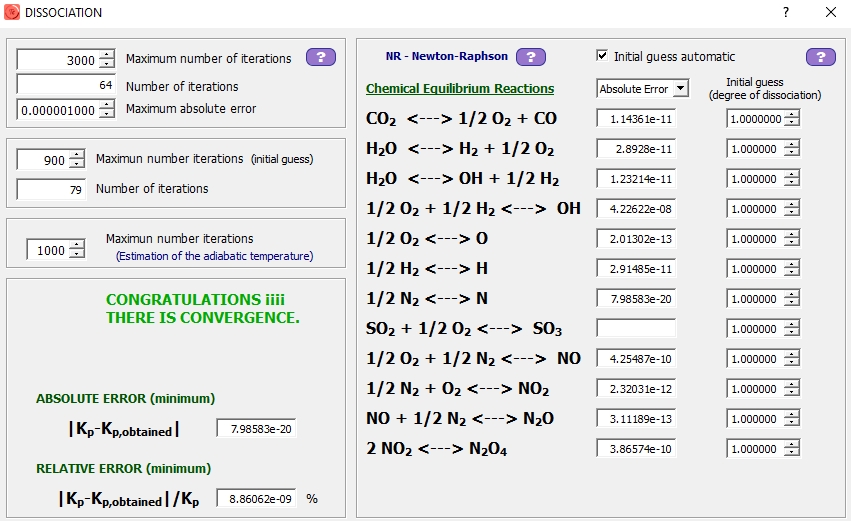Screen dimensions: 851x521
Task: Open the Absolute Error dropdown
Action: point(681,89)
